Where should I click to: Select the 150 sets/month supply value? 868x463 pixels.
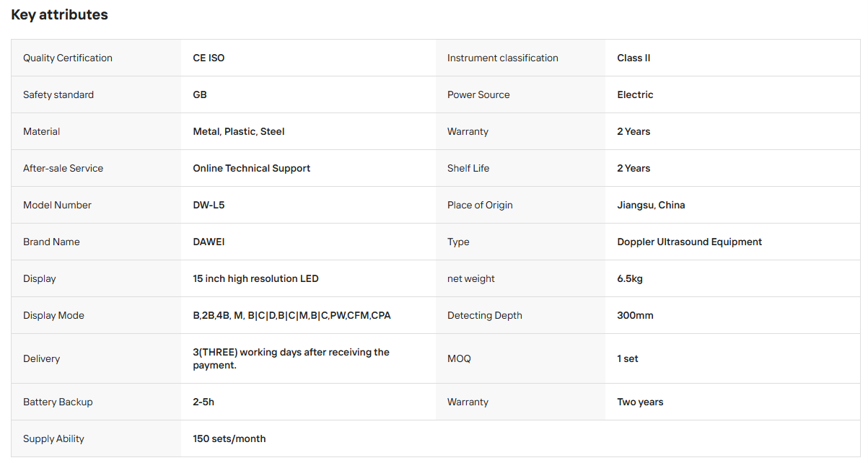coord(229,438)
